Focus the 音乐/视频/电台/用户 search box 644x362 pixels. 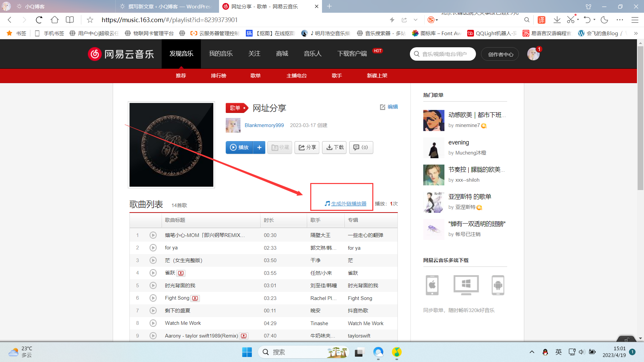click(x=443, y=54)
